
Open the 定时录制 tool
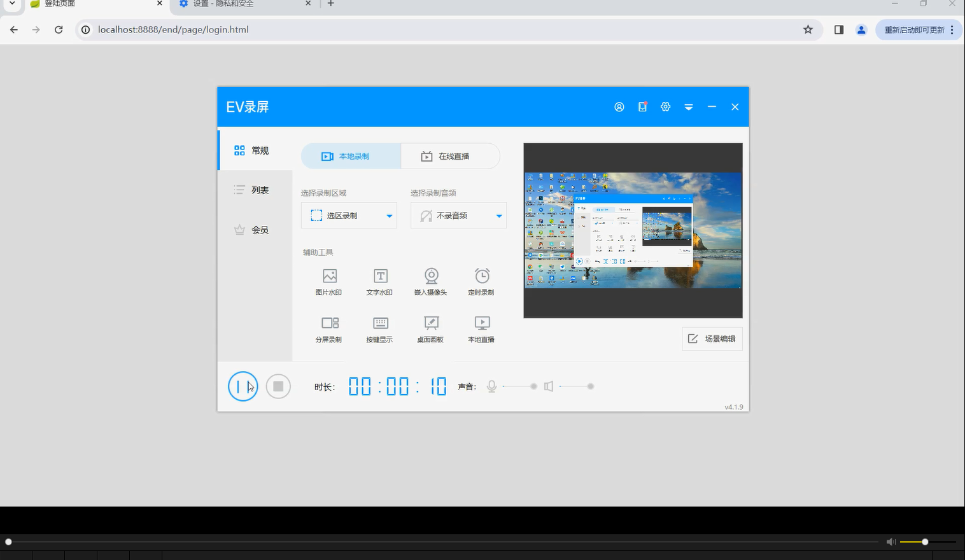(x=482, y=282)
